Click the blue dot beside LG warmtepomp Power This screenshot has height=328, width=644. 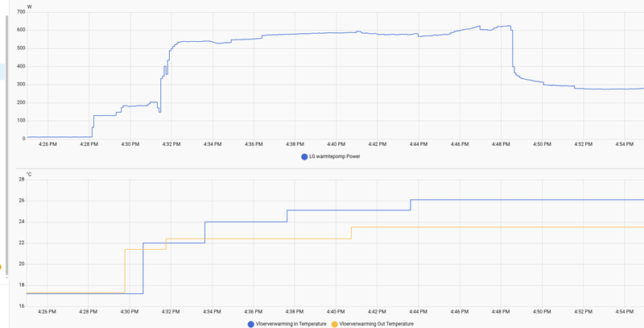[x=304, y=156]
